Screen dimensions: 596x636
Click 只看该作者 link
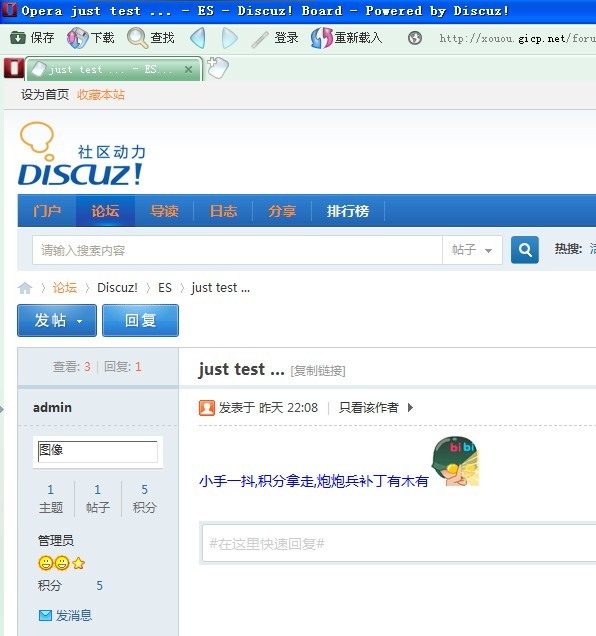pyautogui.click(x=369, y=407)
